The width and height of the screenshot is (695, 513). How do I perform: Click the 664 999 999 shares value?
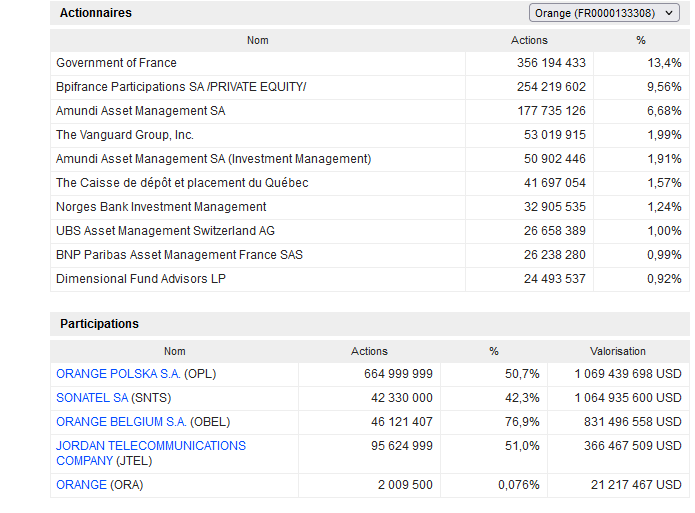[x=398, y=374]
